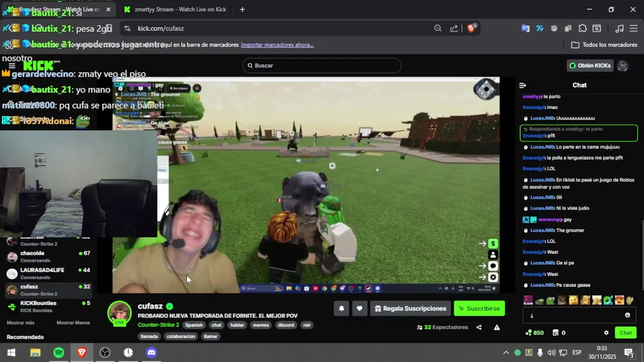Open tab search window icon in toolbar
Image resolution: width=644 pixels, height=362 pixels.
(x=597, y=28)
